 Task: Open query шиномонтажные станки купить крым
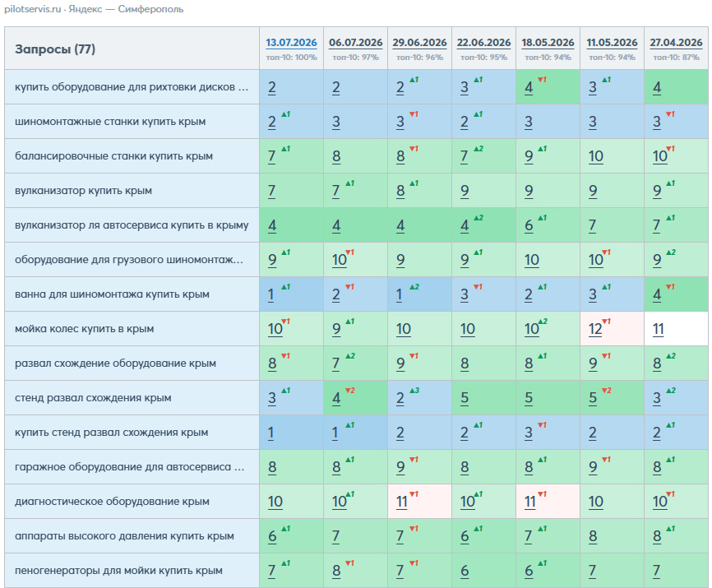click(x=110, y=122)
